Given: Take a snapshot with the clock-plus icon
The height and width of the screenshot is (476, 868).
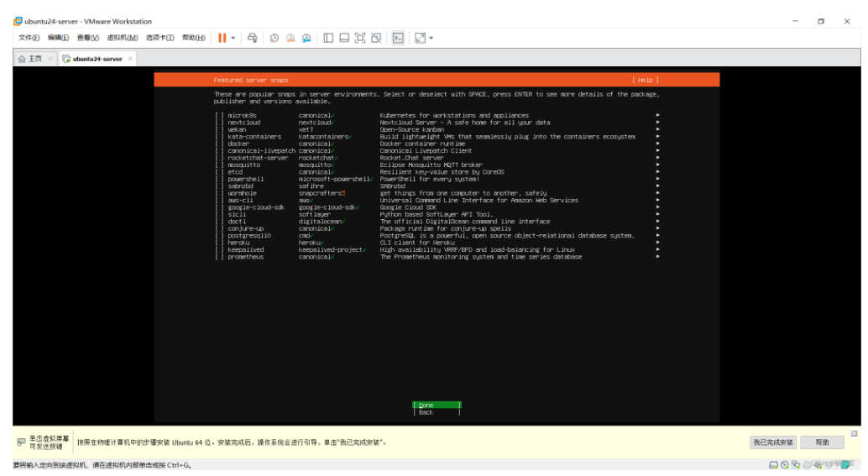Looking at the screenshot, I should pos(274,38).
